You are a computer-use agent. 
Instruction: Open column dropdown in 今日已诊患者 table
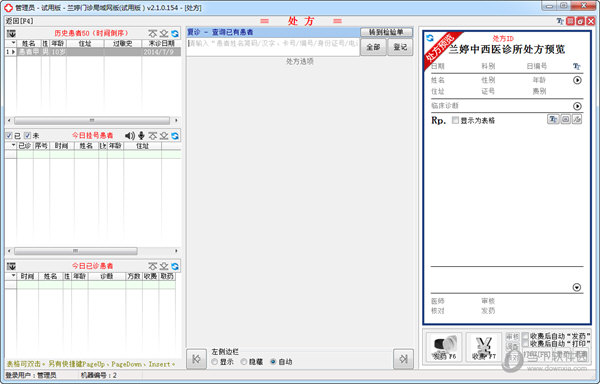tap(13, 276)
